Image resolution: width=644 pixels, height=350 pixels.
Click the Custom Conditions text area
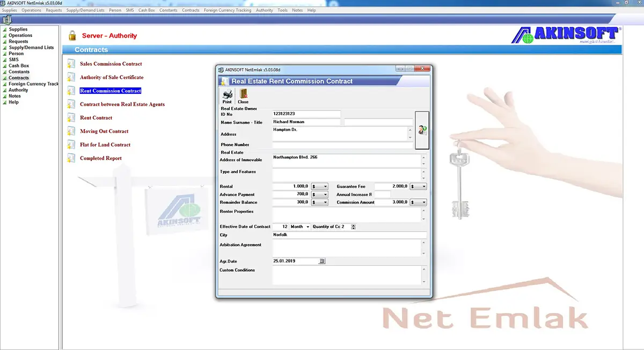click(x=346, y=275)
